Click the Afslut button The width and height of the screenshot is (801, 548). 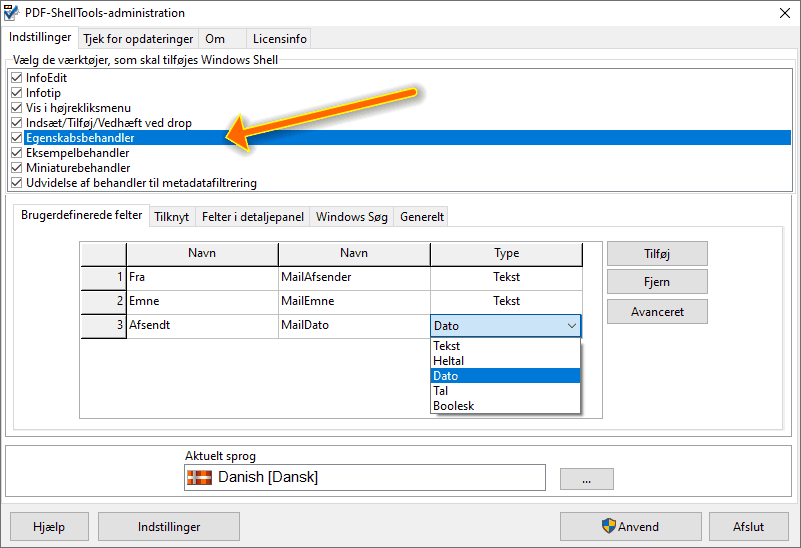point(748,527)
